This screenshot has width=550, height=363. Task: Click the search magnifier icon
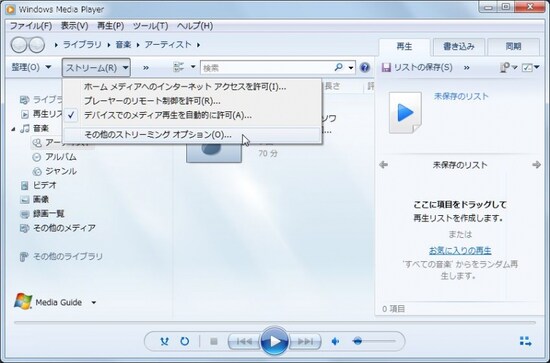point(338,67)
